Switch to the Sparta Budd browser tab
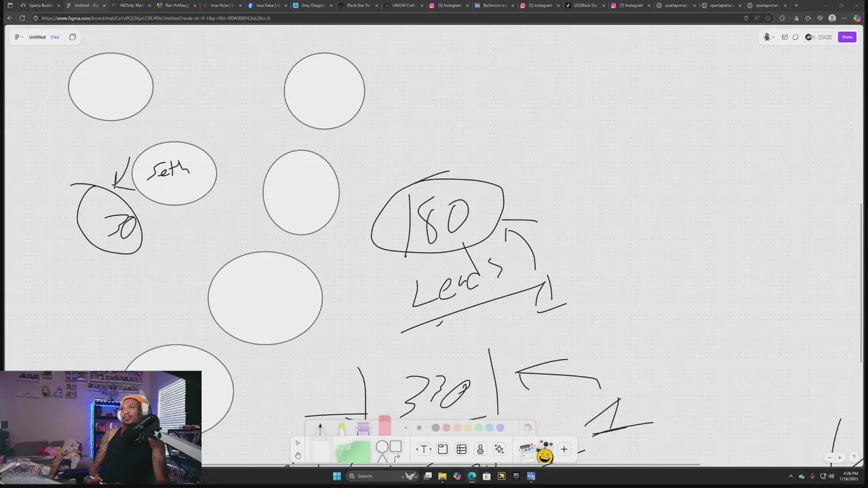868x488 pixels. point(39,5)
